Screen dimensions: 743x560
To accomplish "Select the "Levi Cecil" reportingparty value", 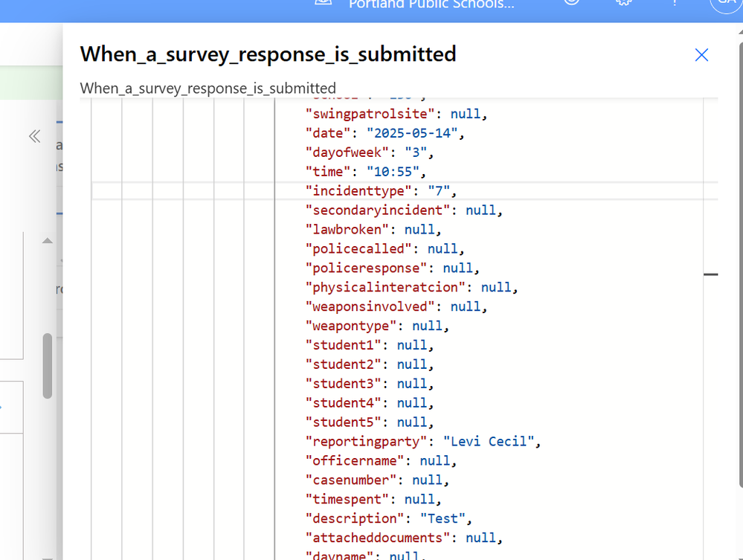I will pyautogui.click(x=489, y=442).
